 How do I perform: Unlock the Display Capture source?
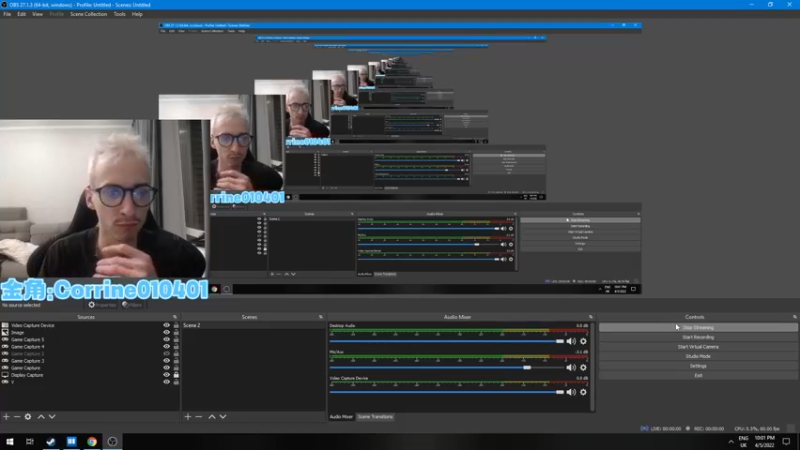tap(176, 375)
